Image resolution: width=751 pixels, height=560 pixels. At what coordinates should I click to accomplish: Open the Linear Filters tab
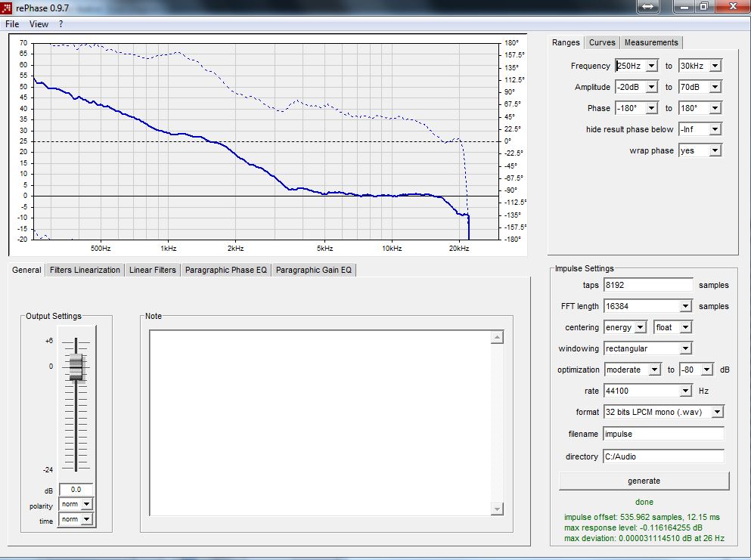coord(152,270)
